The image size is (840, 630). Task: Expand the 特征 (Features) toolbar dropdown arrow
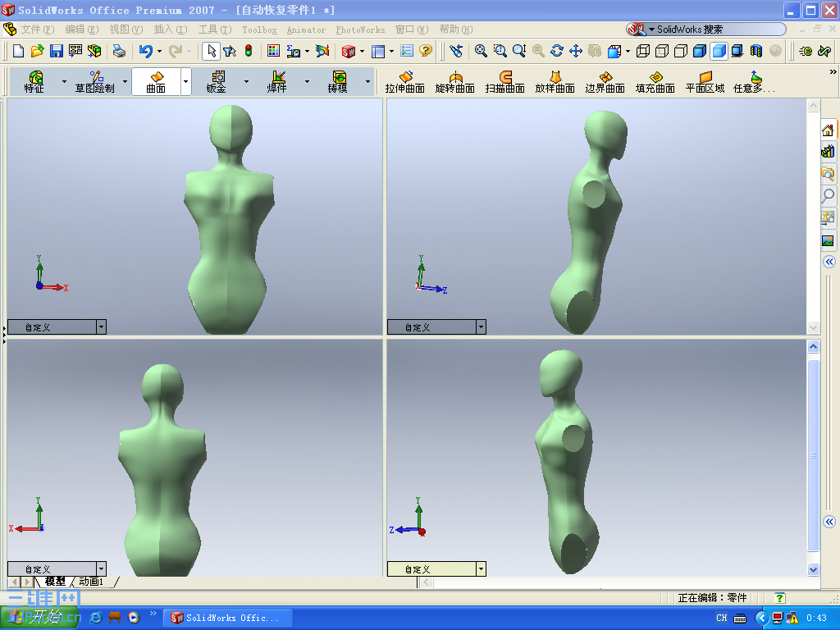pyautogui.click(x=62, y=82)
